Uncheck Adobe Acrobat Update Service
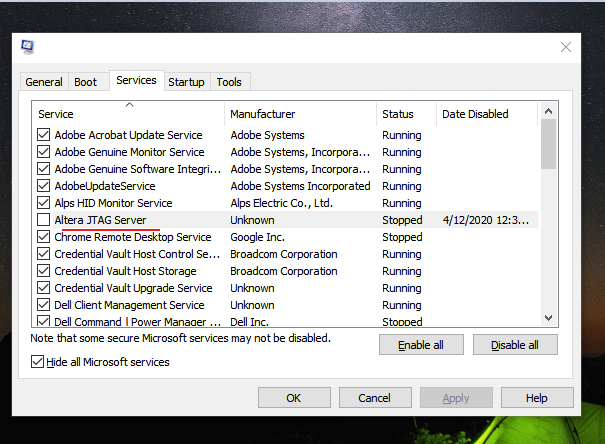This screenshot has width=605, height=444. [x=43, y=135]
